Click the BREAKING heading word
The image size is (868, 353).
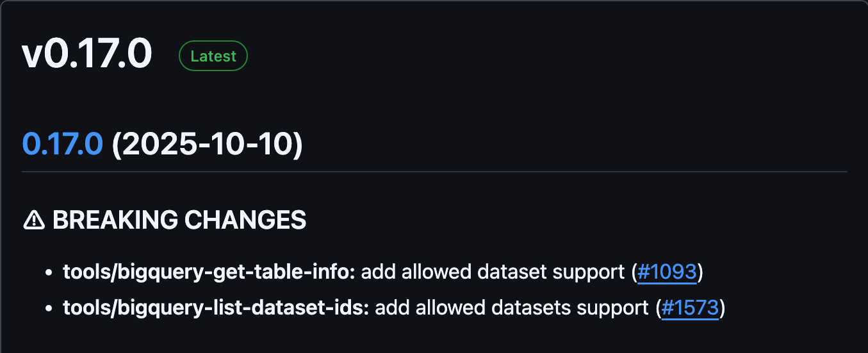(115, 220)
